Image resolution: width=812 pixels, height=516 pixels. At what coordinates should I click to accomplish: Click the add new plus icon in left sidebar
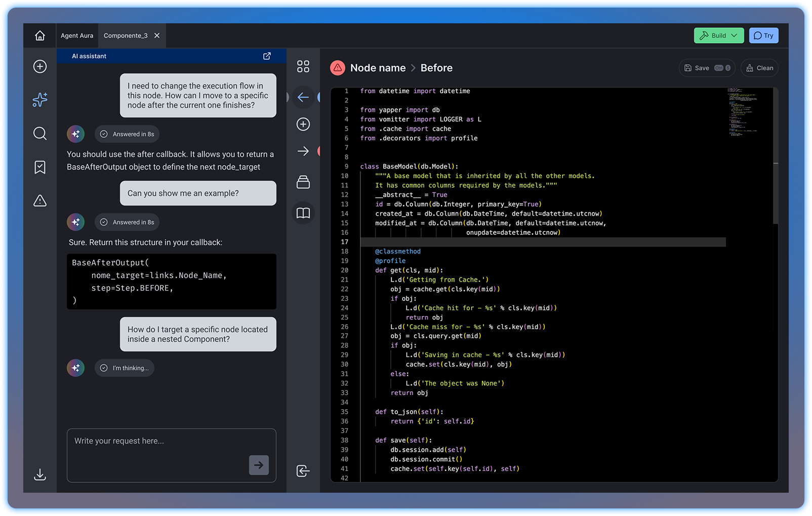(40, 66)
